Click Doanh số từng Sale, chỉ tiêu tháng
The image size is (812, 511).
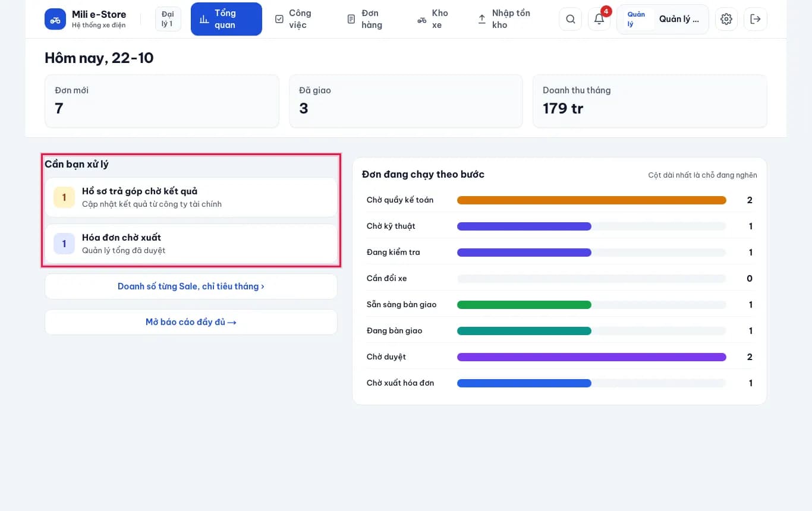[191, 286]
